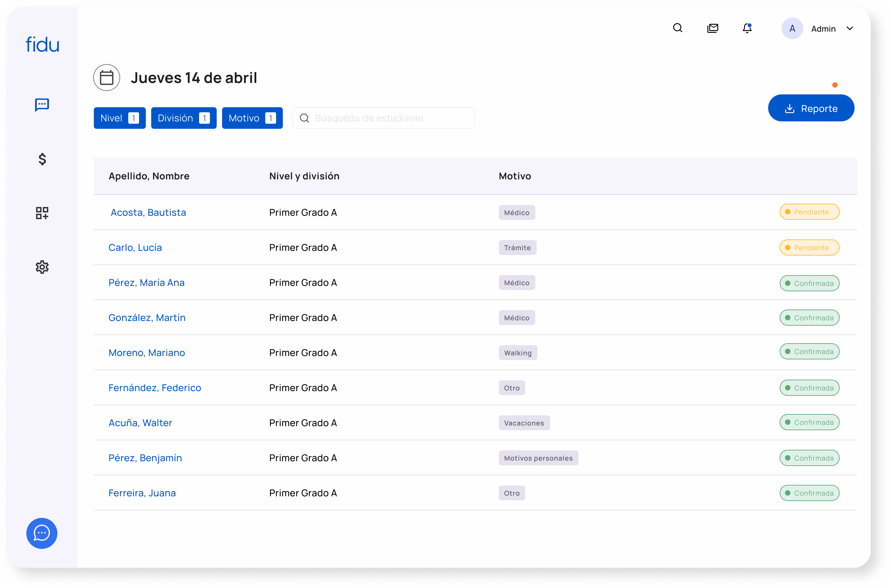Open the messages chat icon in sidebar
Viewport: 891px width, 588px height.
click(42, 105)
